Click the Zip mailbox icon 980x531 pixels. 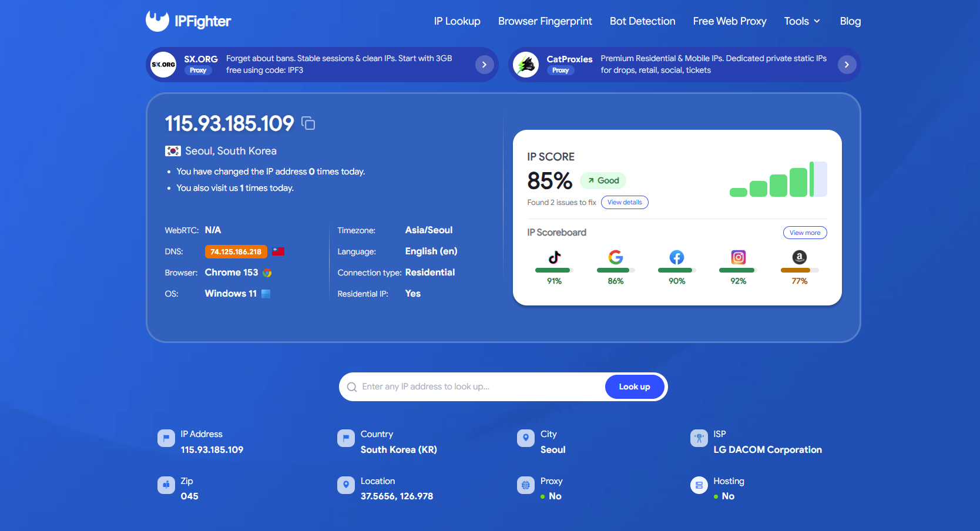[x=166, y=485]
